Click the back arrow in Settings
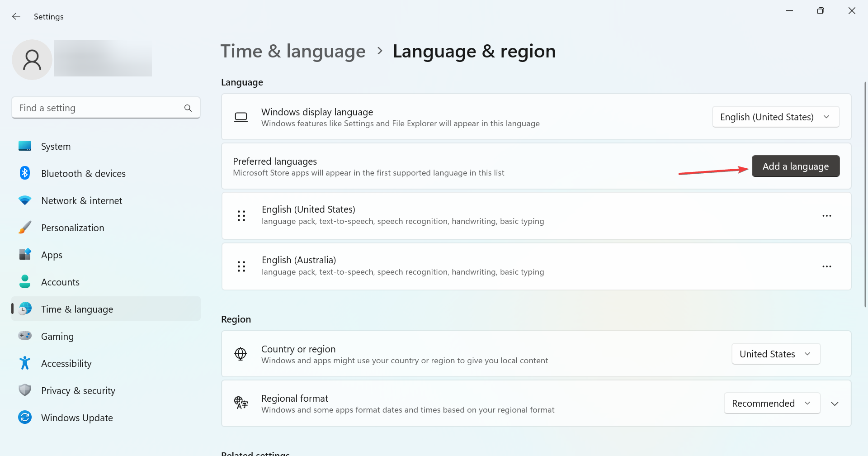The width and height of the screenshot is (868, 456). tap(16, 17)
